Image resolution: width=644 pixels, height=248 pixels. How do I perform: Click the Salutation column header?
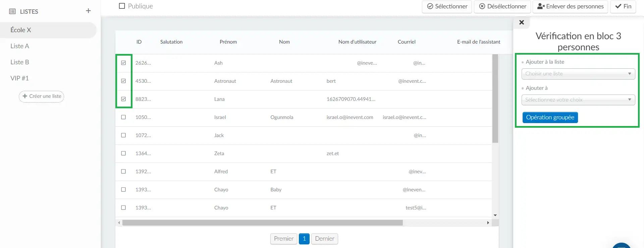tap(171, 42)
